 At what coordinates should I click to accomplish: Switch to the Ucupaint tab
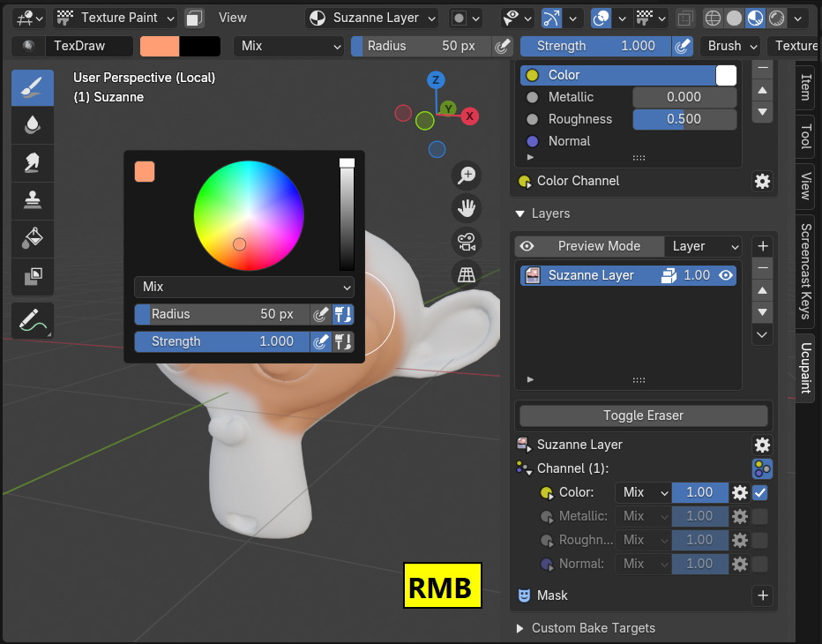pyautogui.click(x=806, y=368)
